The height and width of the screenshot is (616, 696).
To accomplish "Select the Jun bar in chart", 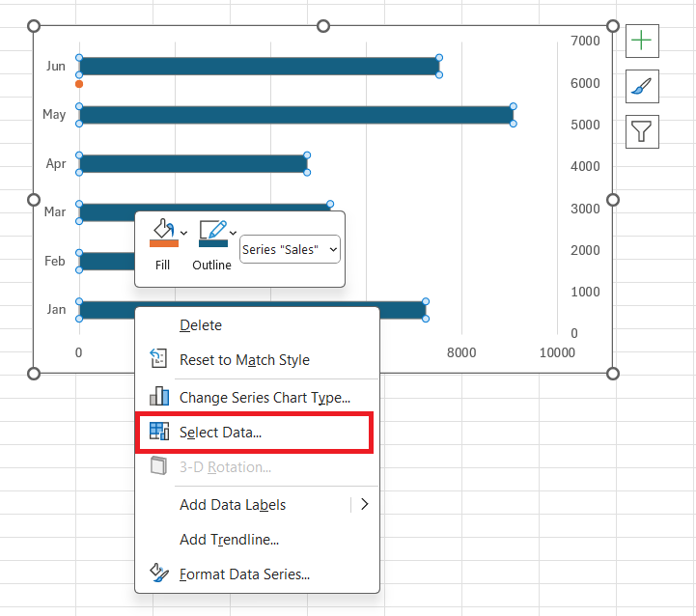I will [x=260, y=67].
